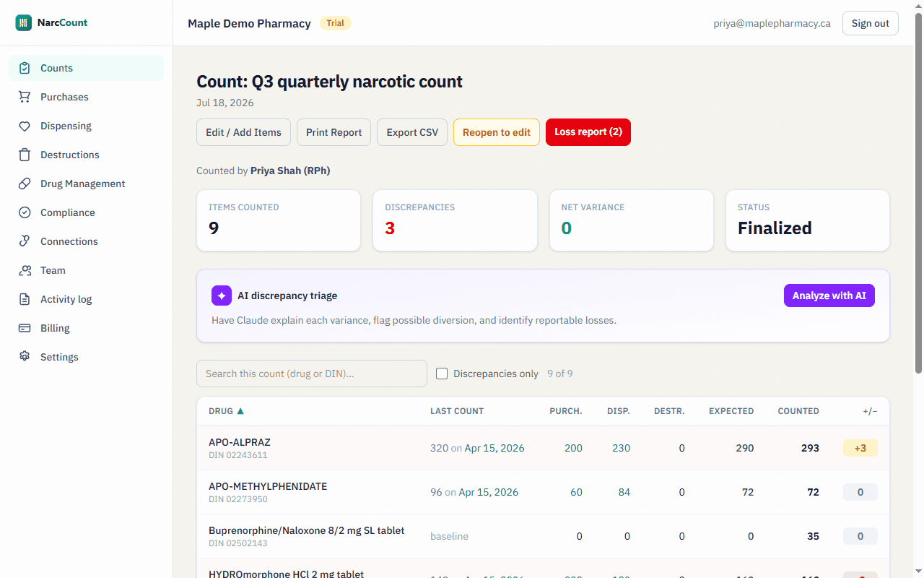Click the Analyze with AI button
This screenshot has width=924, height=578.
click(829, 296)
